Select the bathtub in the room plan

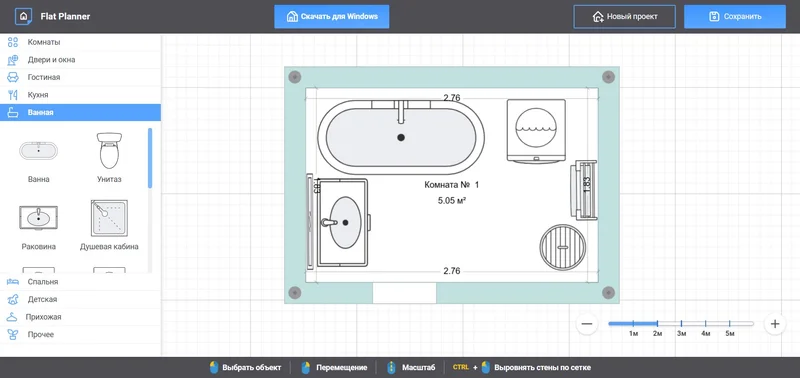[x=401, y=137]
